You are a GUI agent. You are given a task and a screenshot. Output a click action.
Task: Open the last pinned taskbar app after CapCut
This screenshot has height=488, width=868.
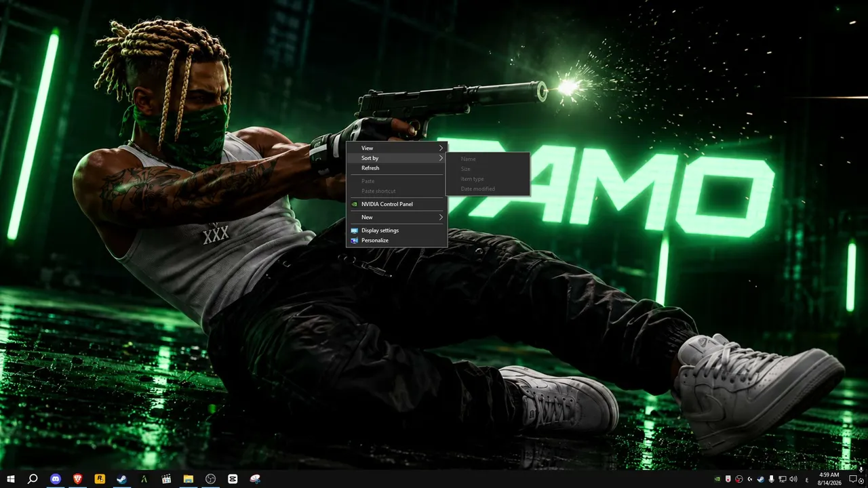tap(255, 479)
